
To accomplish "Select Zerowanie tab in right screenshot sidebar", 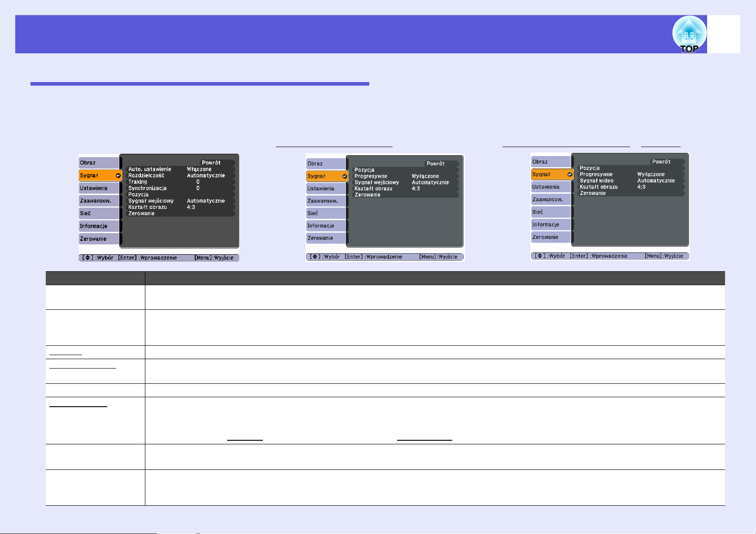I will [551, 237].
